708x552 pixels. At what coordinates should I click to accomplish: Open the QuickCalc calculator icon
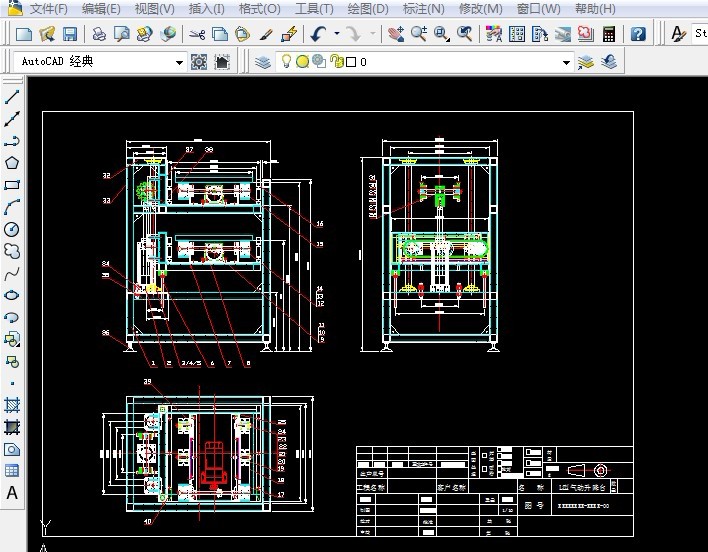[609, 34]
